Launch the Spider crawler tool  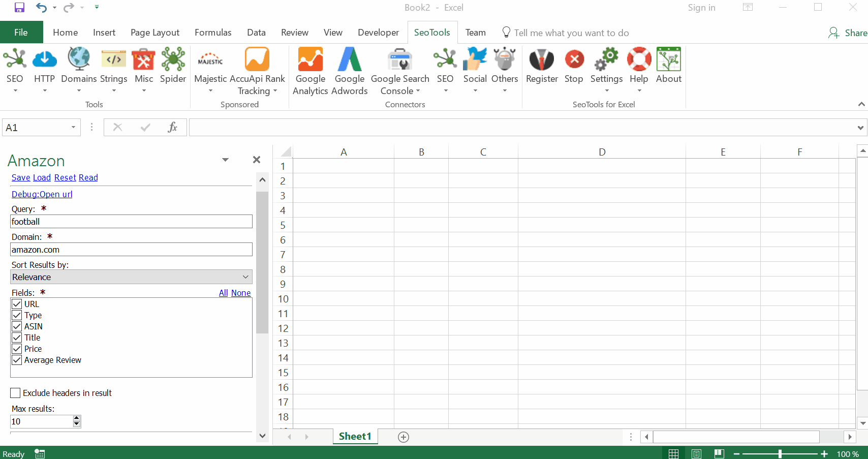click(x=173, y=59)
